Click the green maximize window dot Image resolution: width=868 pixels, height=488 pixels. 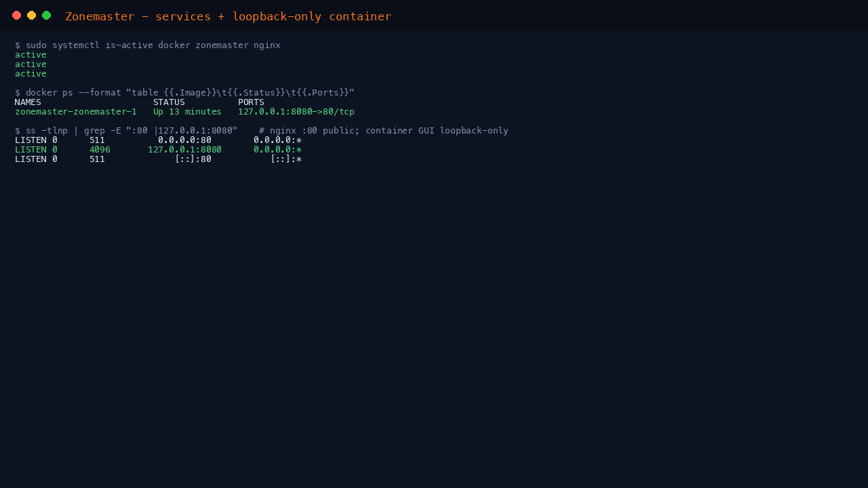point(47,16)
